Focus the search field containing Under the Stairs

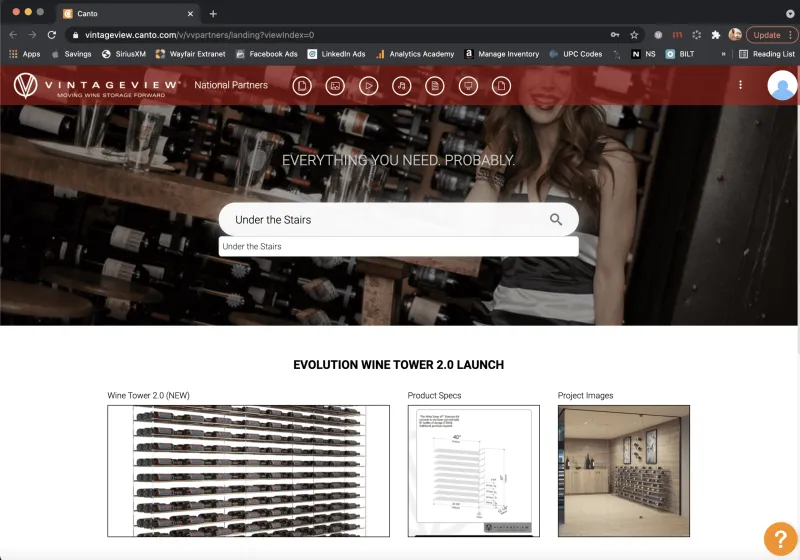[398, 219]
